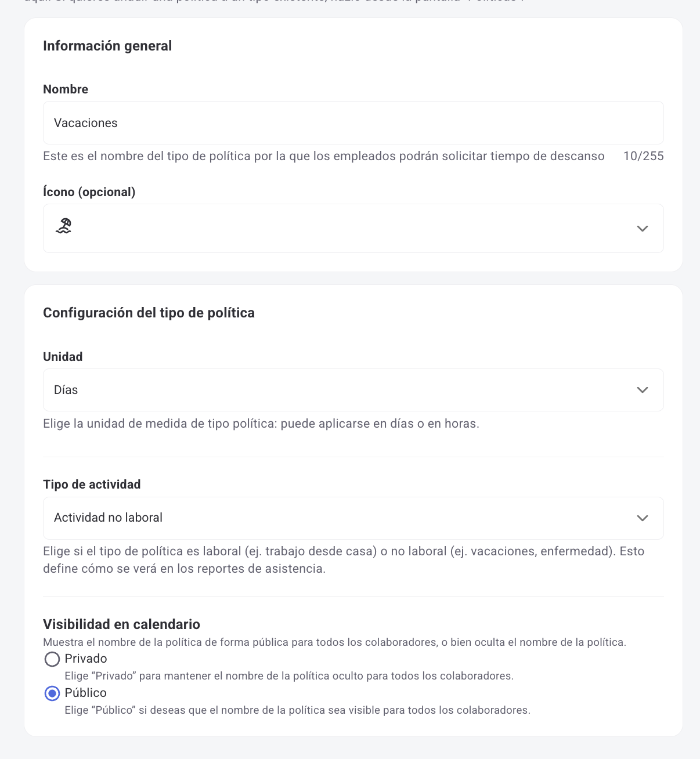
Task: Select the Público radio button
Action: 52,693
